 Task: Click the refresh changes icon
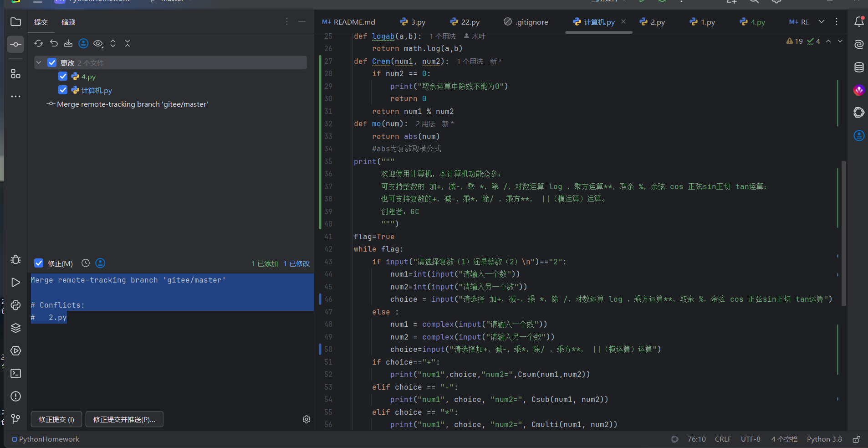[x=39, y=43]
